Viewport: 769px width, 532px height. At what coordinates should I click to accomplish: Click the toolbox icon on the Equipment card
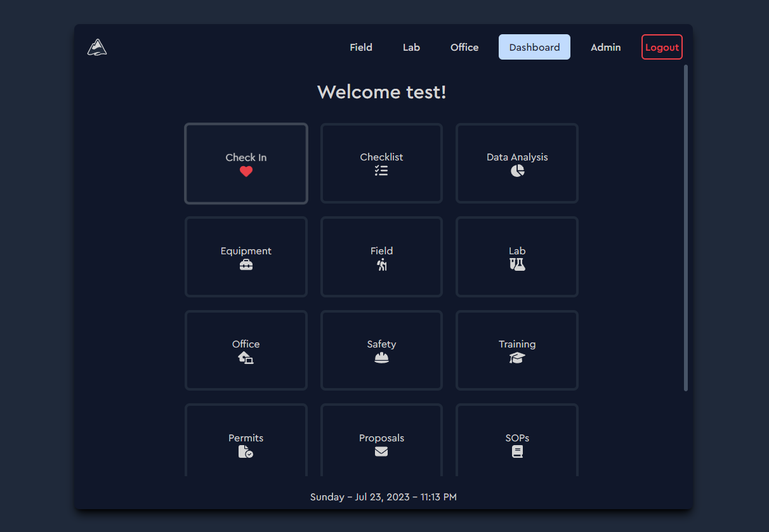click(x=246, y=264)
